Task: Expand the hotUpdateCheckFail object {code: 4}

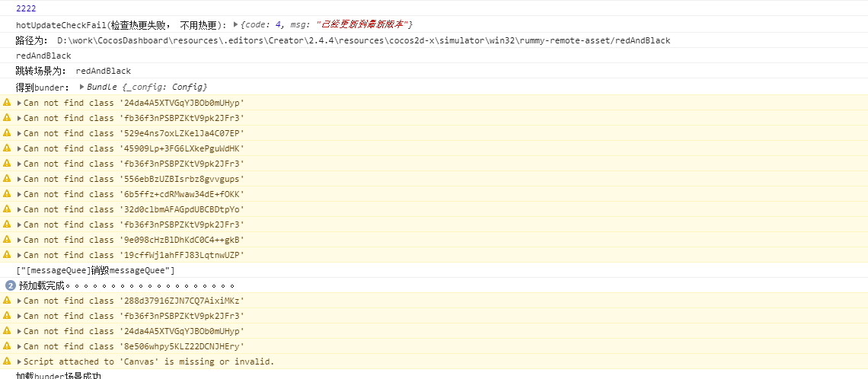Action: tap(235, 25)
